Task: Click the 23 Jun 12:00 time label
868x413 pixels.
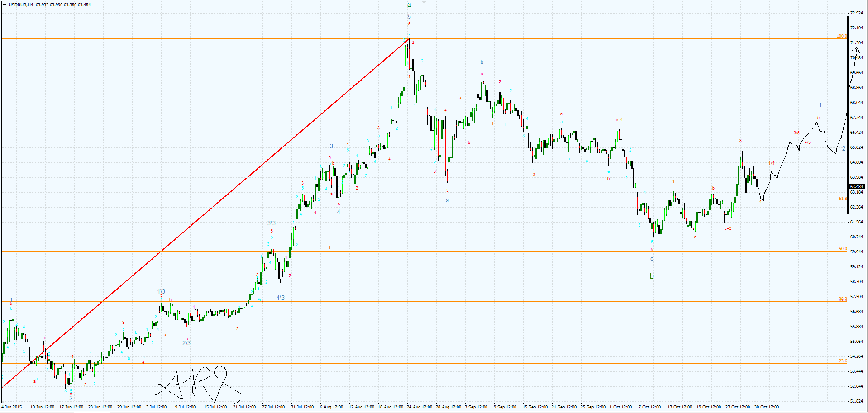Action: [100, 407]
